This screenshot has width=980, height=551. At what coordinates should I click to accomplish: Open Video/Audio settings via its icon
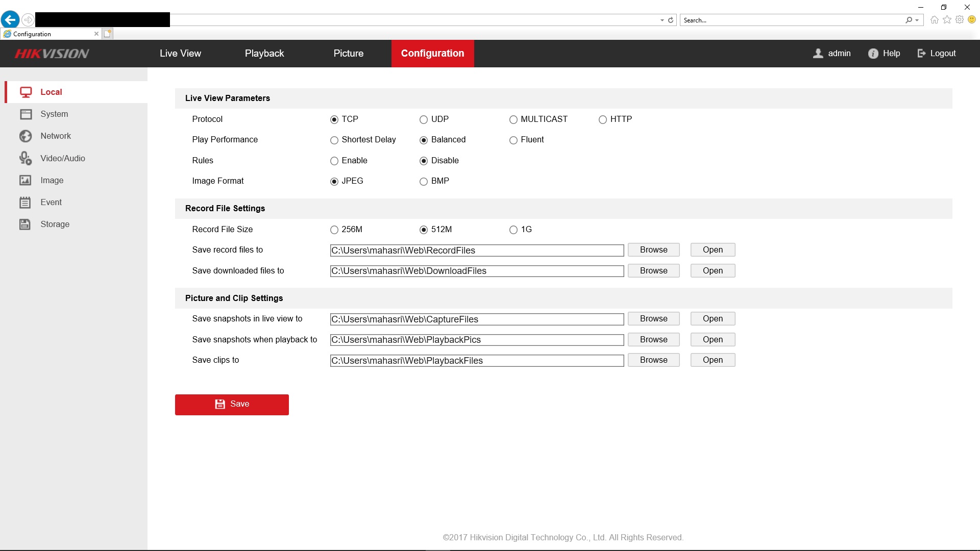tap(26, 159)
